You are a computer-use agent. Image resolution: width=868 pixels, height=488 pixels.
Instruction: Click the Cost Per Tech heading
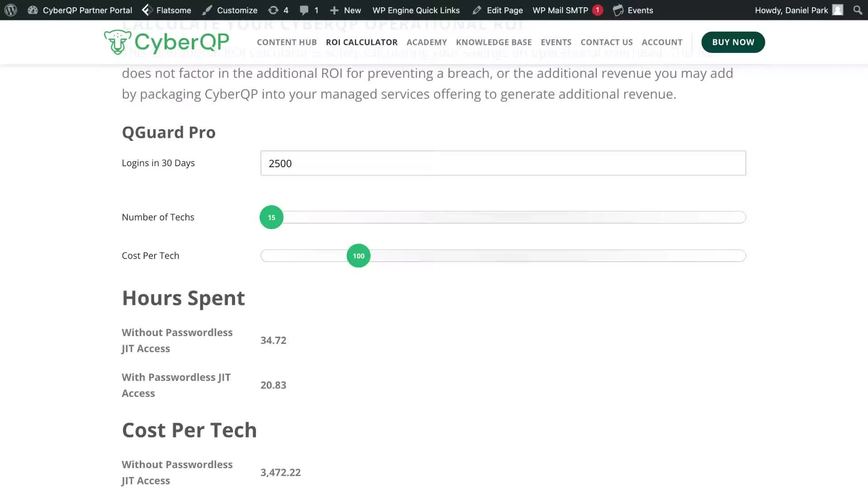click(189, 430)
